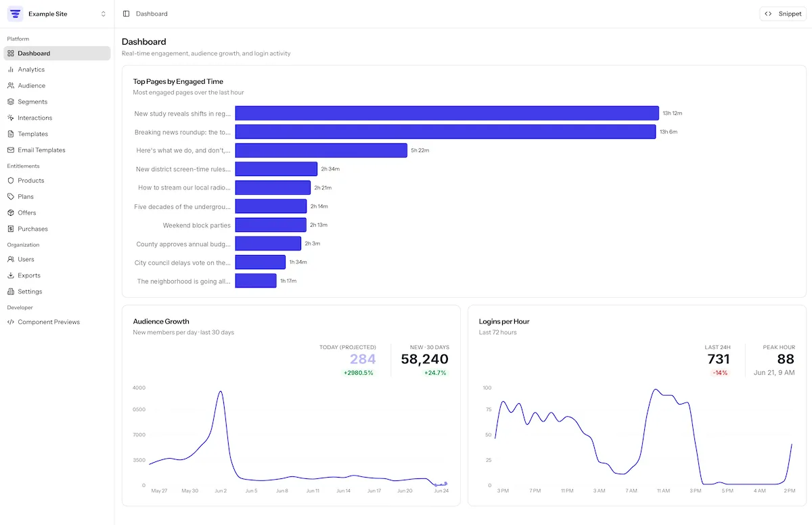Click the -14% change badge
Image resolution: width=812 pixels, height=525 pixels.
(x=720, y=373)
